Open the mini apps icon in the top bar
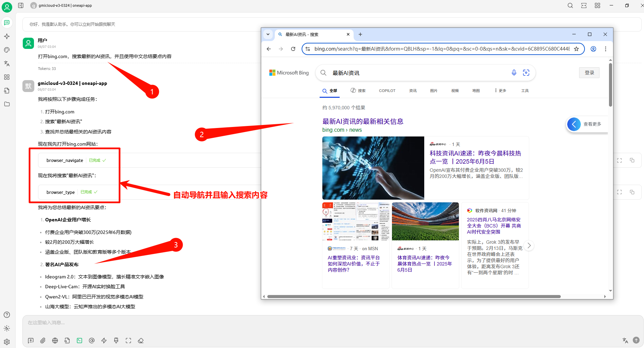644x348 pixels. pos(597,5)
